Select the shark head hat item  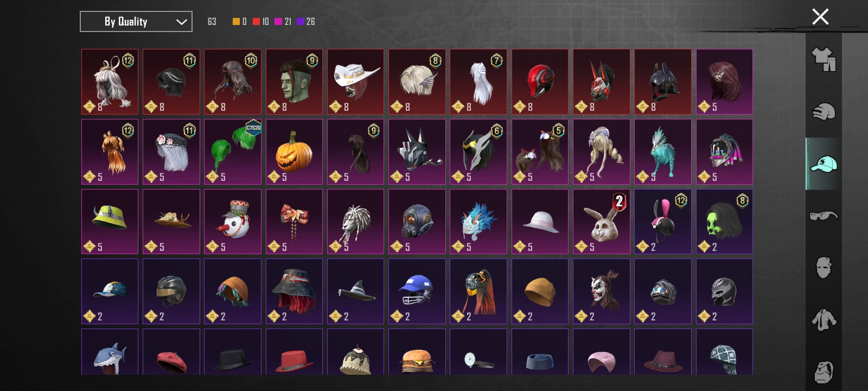[110, 352]
